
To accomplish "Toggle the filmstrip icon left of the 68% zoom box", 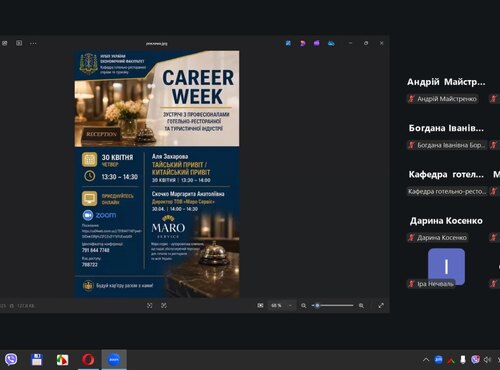I will pyautogui.click(x=260, y=305).
